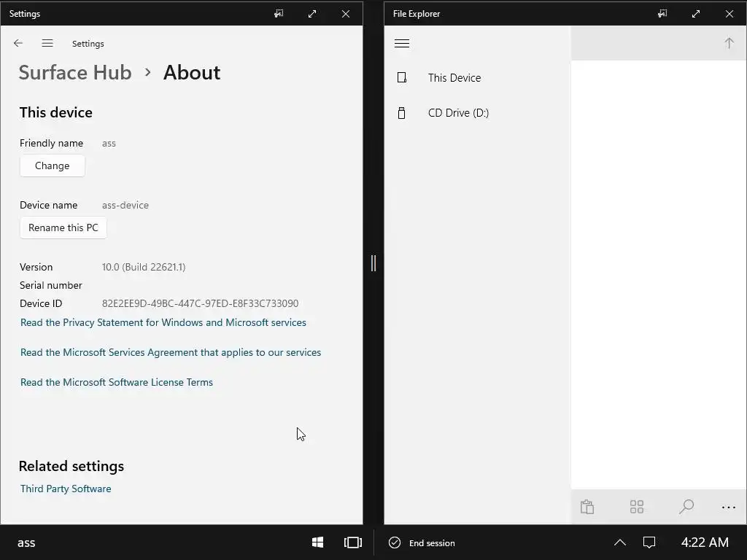Screen dimensions: 747x560
Task: Click the End session checkmark icon
Action: tap(395, 542)
